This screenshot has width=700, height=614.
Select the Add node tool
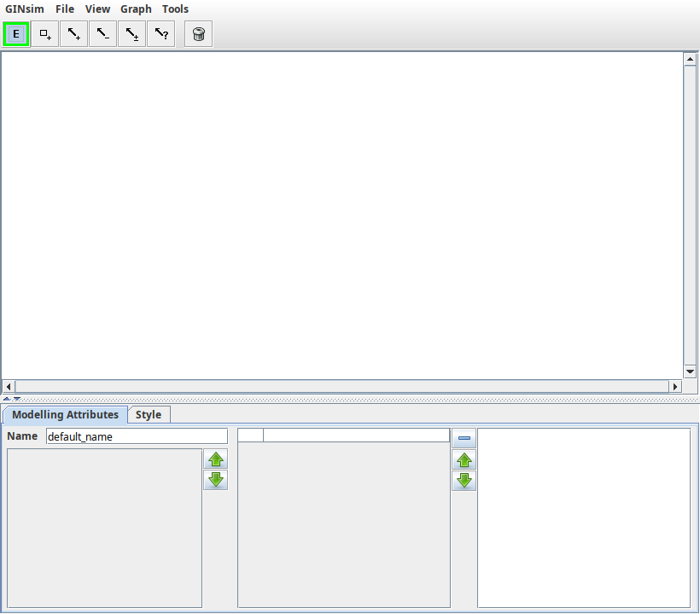tap(45, 34)
